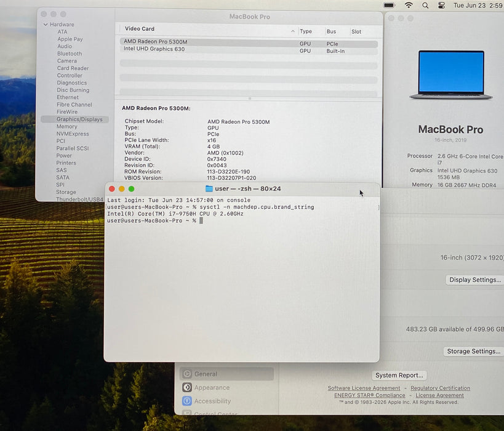
Task: Select Graphics/Displays in the Hardware list
Action: [75, 119]
